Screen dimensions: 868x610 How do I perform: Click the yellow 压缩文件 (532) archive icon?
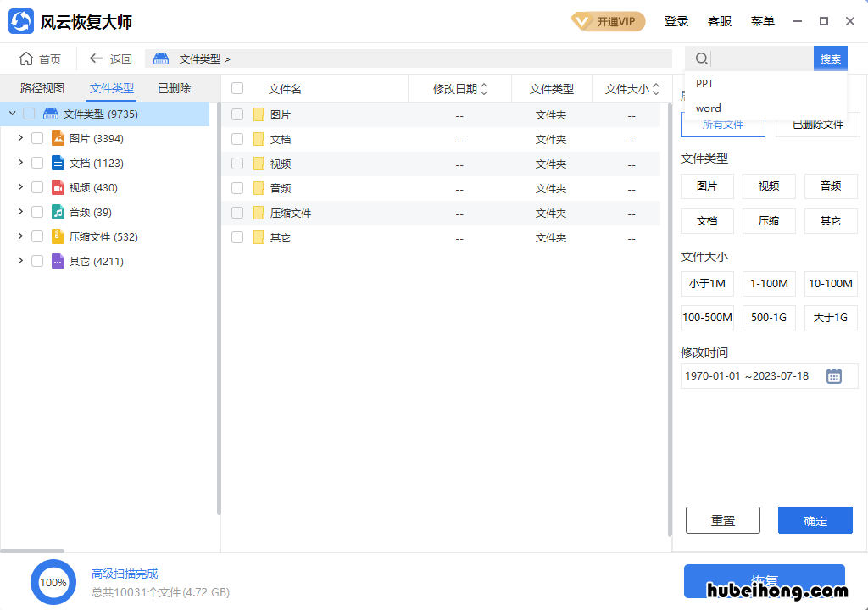coord(58,236)
